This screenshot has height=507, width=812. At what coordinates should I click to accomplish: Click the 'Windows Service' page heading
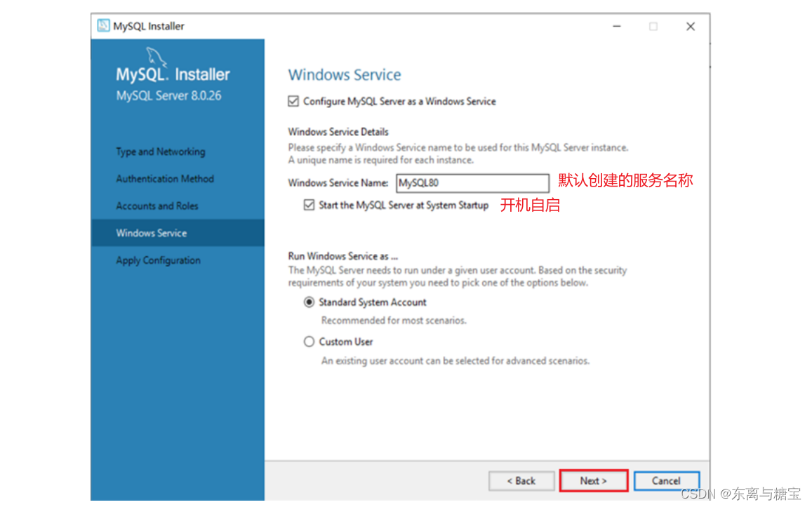coord(345,74)
